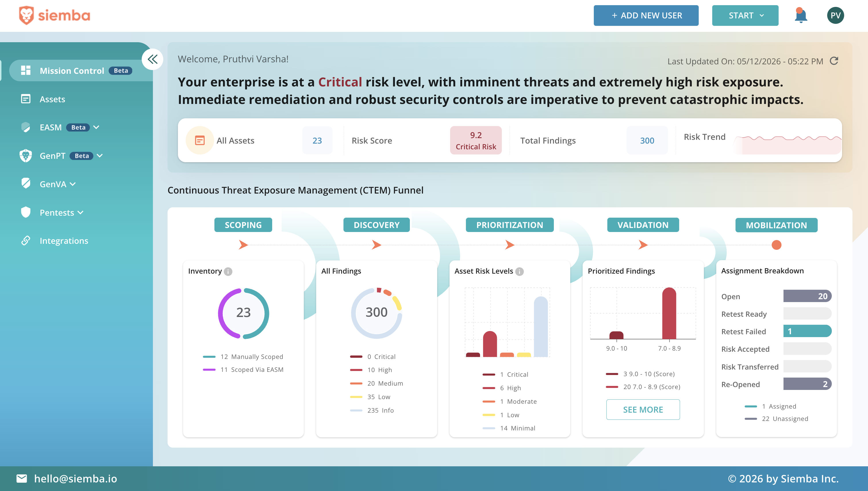Click SEE MORE under Prioritized Findings

click(x=643, y=409)
